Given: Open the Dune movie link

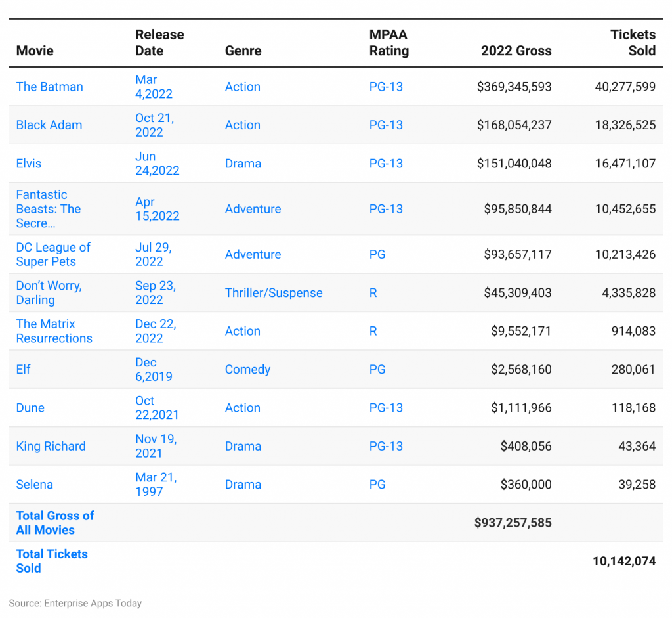Looking at the screenshot, I should (30, 408).
